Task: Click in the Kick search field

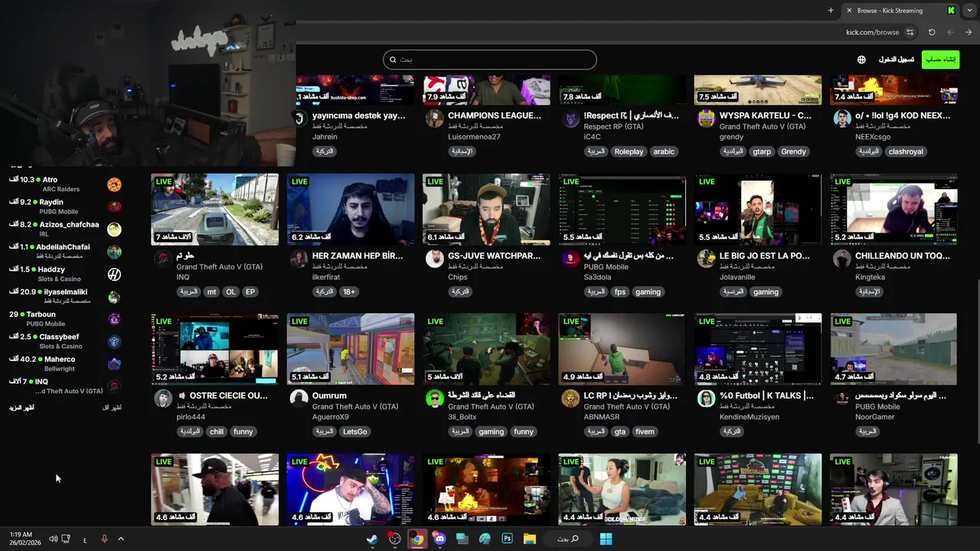Action: [x=490, y=60]
